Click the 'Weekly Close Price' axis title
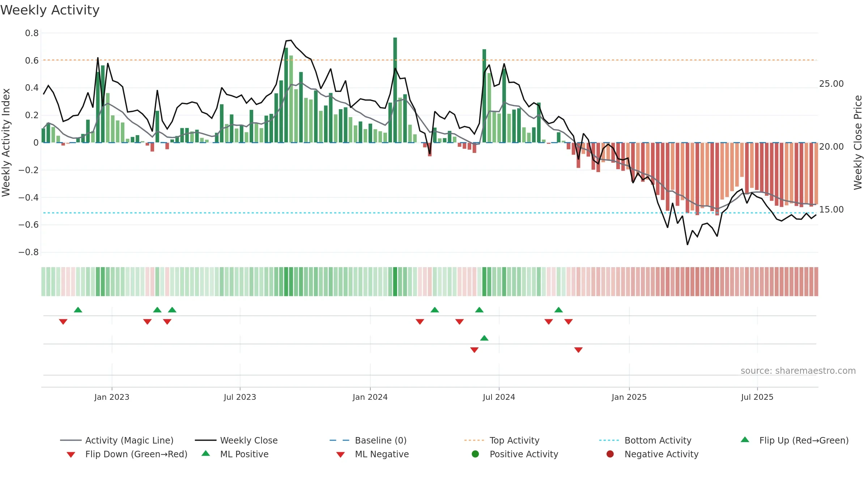Viewport: 868px width, 488px height. [x=858, y=142]
